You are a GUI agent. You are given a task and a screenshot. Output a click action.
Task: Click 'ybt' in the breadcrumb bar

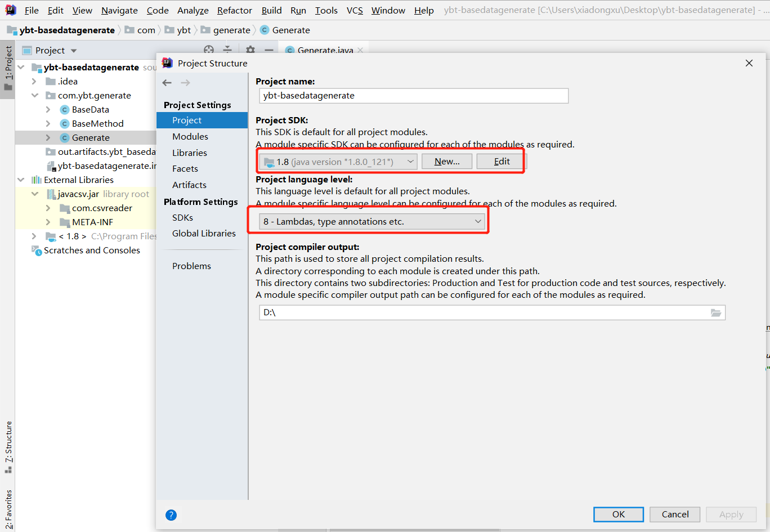click(x=184, y=30)
